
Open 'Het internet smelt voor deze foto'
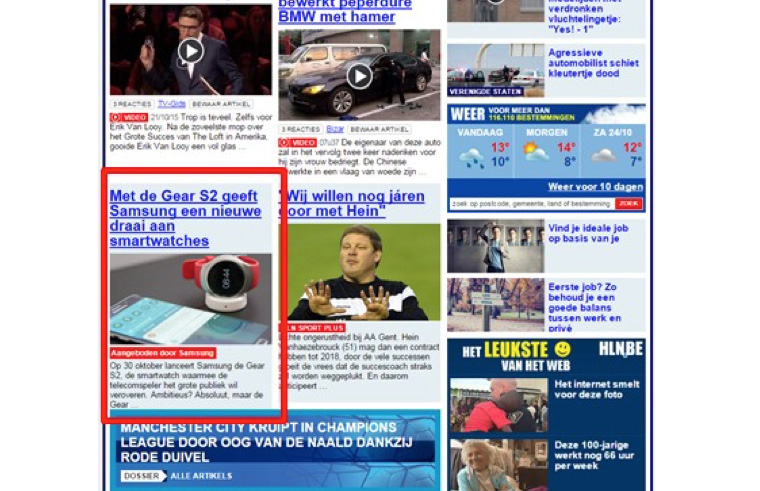coord(597,389)
